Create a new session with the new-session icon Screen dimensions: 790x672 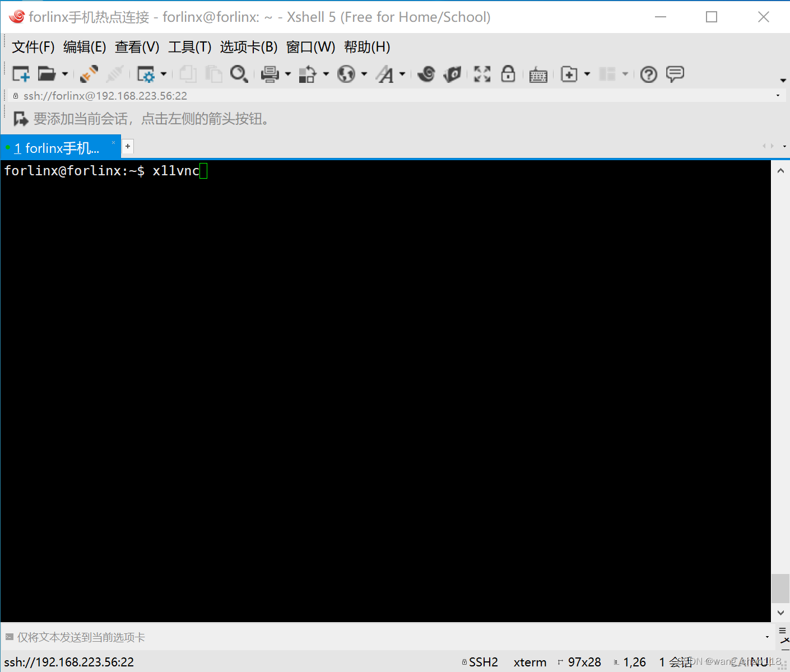point(21,73)
